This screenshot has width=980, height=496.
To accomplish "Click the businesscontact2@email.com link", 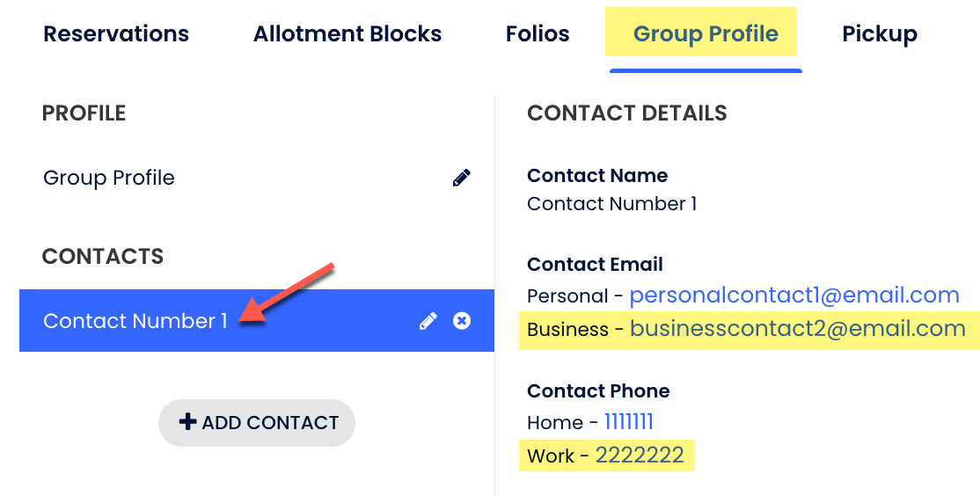I will (798, 329).
